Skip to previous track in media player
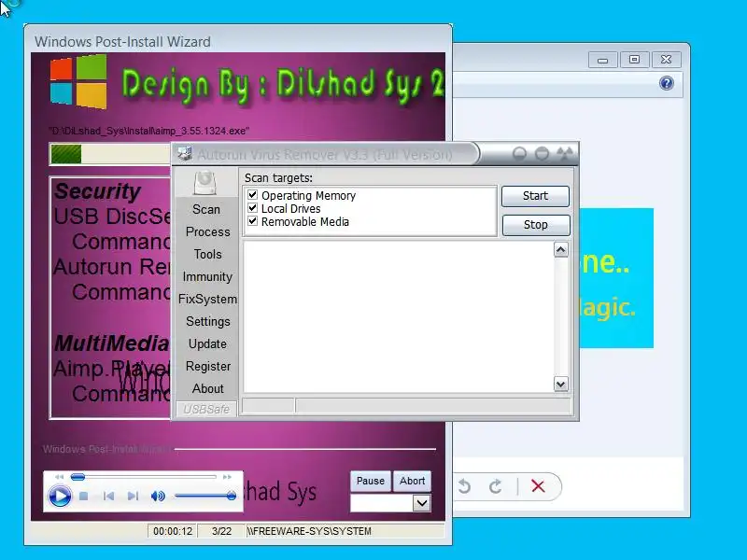The image size is (747, 560). coord(108,497)
